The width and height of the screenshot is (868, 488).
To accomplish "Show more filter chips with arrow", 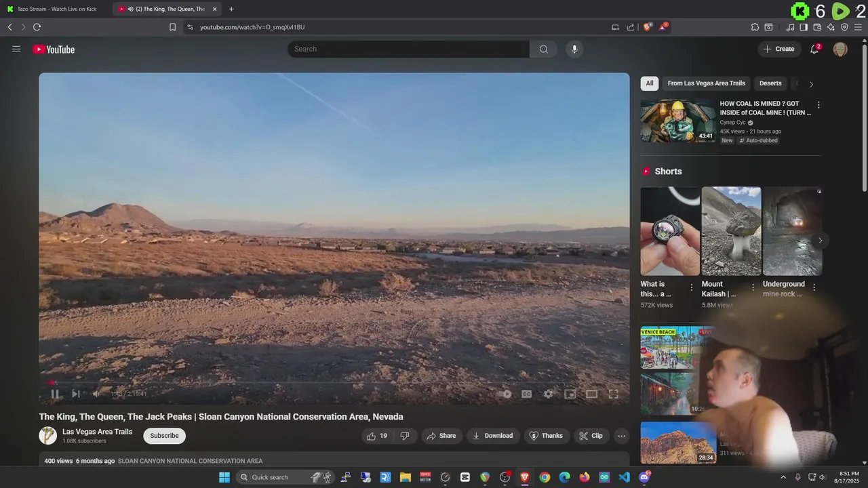I will click(x=811, y=84).
